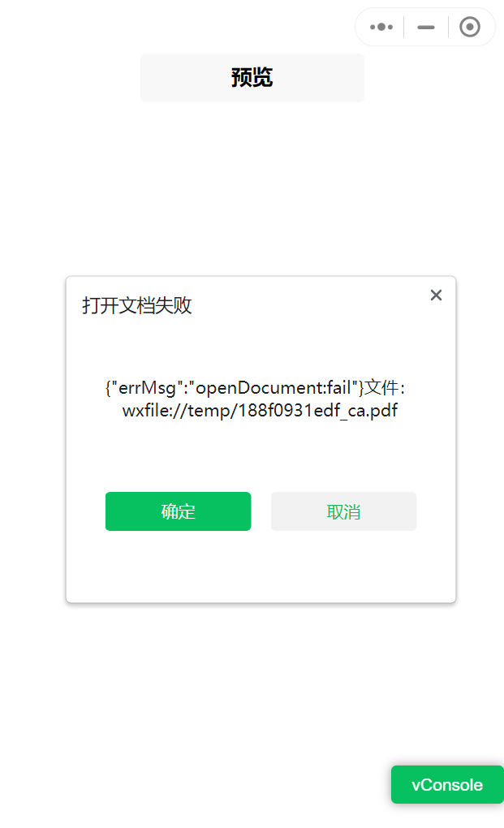Tap the capsule's concentric circle icon
Screen dimensions: 504x828
point(470,27)
